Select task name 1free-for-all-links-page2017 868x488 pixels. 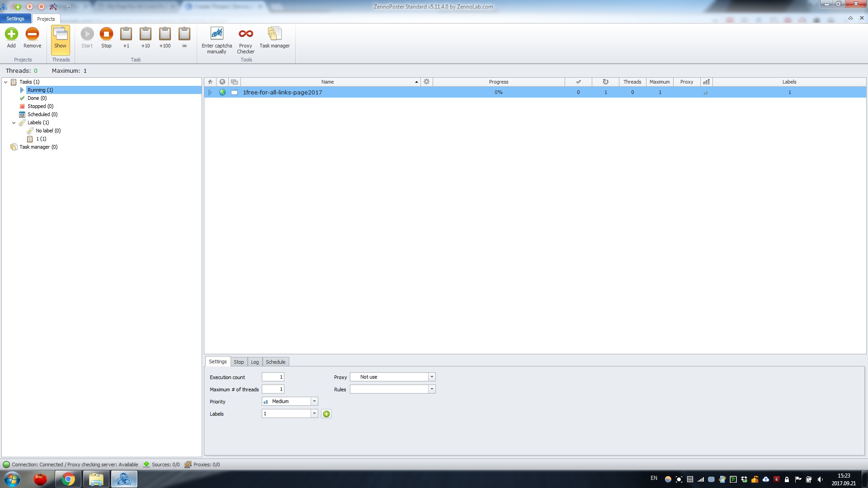click(x=283, y=92)
